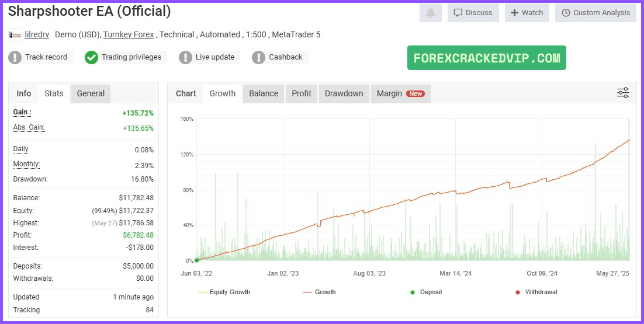
Task: Click the Tracking count 84
Action: 150,310
